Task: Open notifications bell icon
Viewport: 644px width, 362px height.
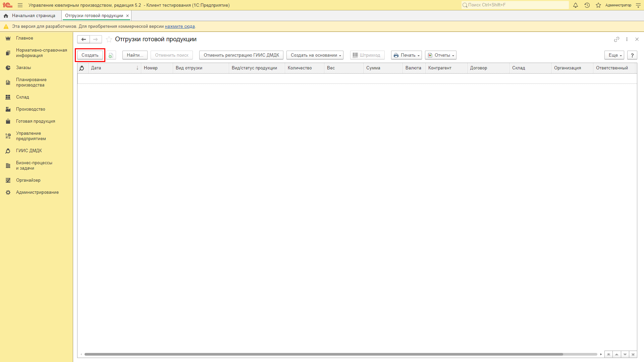Action: (x=576, y=5)
